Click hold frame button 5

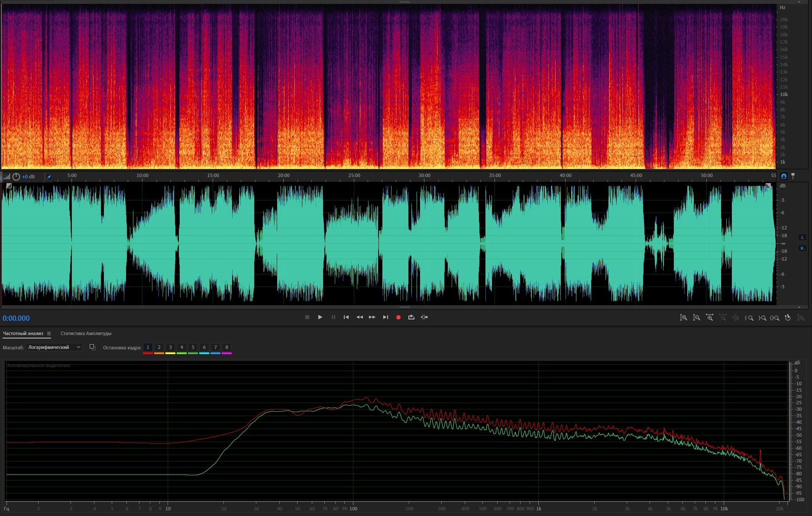point(193,347)
